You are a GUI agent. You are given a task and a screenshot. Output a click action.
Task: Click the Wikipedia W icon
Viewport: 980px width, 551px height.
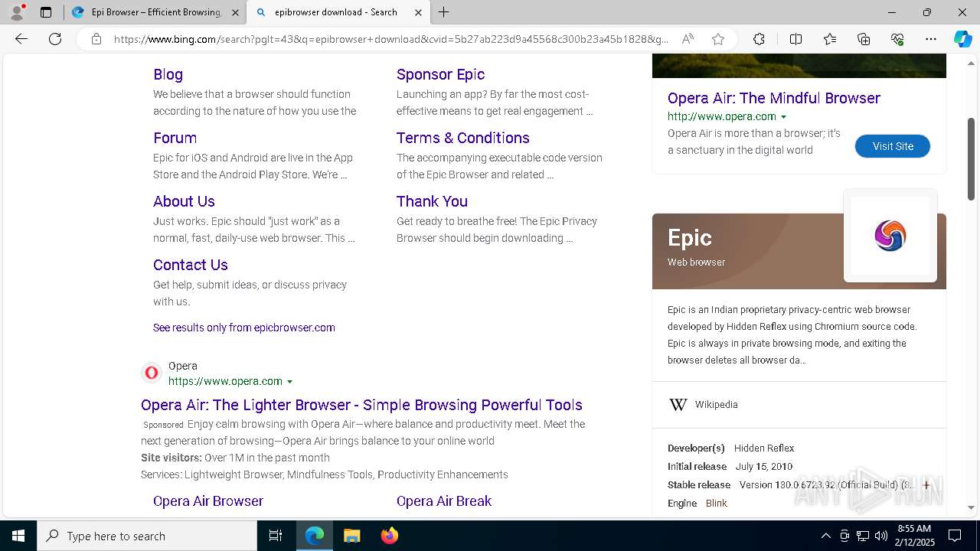678,405
